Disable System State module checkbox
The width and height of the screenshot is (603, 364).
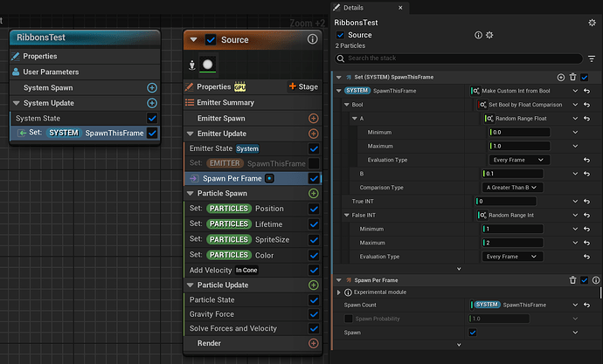point(152,118)
